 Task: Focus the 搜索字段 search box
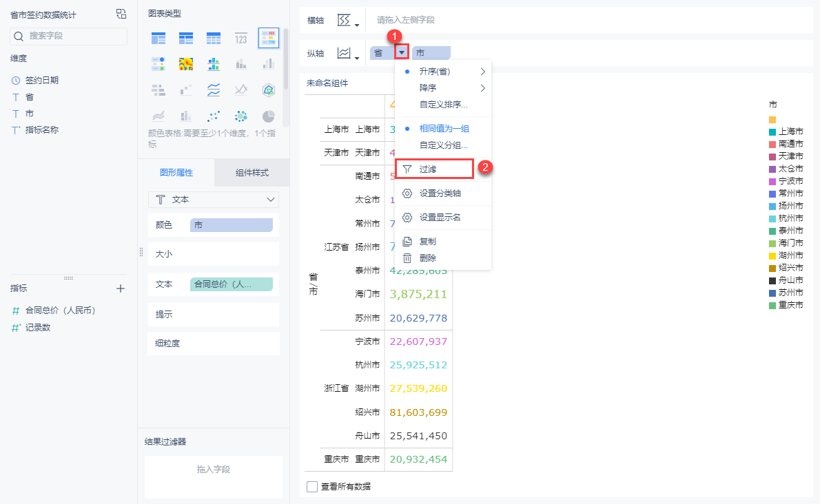[68, 36]
